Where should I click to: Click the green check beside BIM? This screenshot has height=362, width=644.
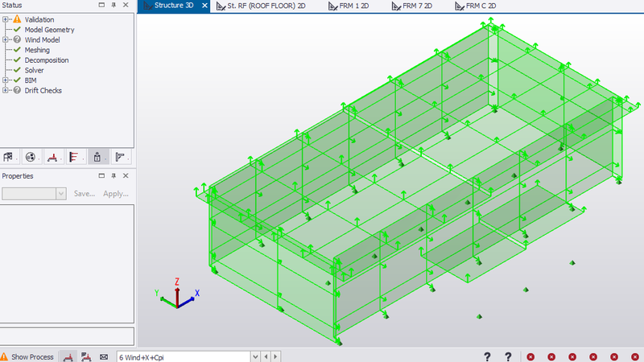click(x=17, y=80)
